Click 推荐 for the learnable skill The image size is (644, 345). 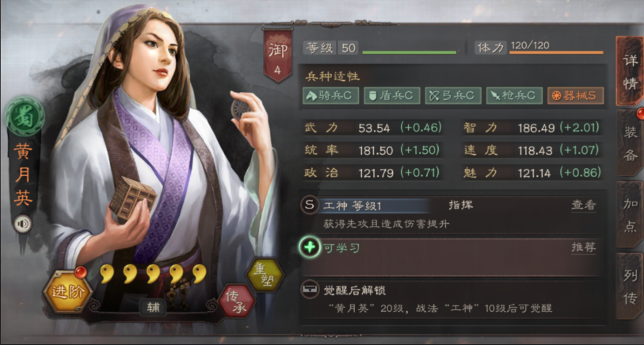tap(583, 247)
